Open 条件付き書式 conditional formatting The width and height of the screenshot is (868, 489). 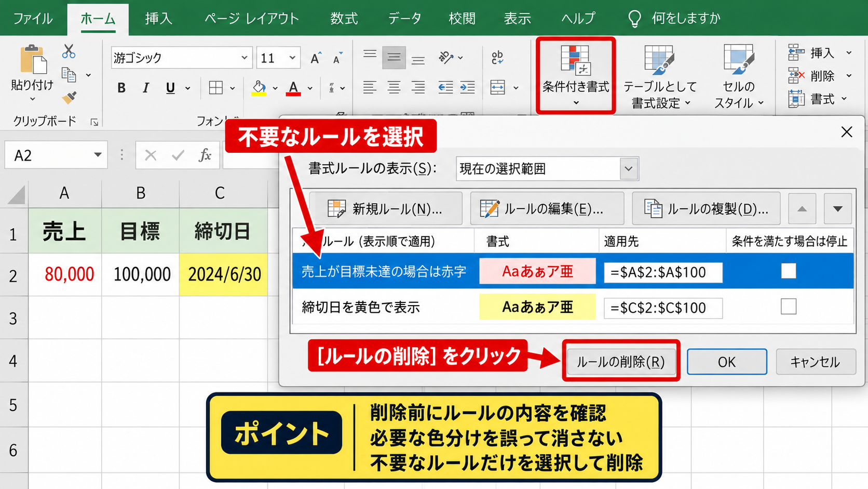pyautogui.click(x=576, y=75)
